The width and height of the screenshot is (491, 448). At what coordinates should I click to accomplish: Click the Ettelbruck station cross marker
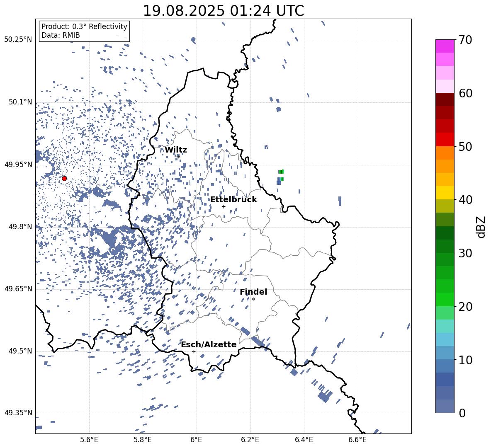click(224, 206)
